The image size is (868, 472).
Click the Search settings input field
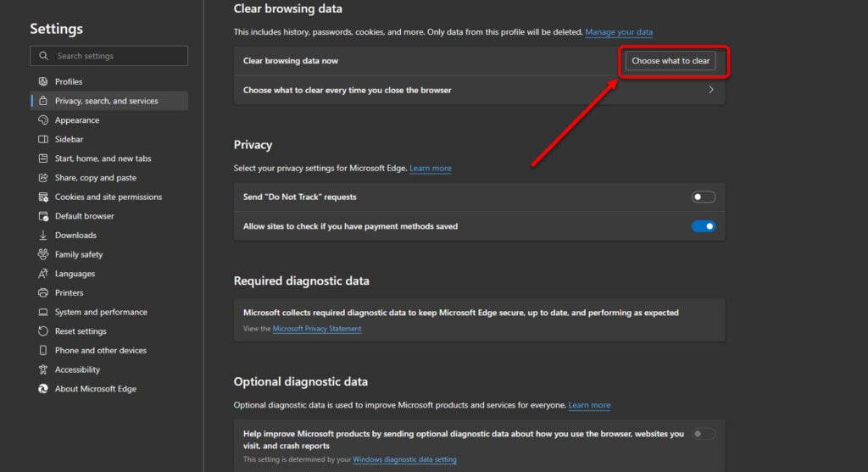(x=109, y=56)
